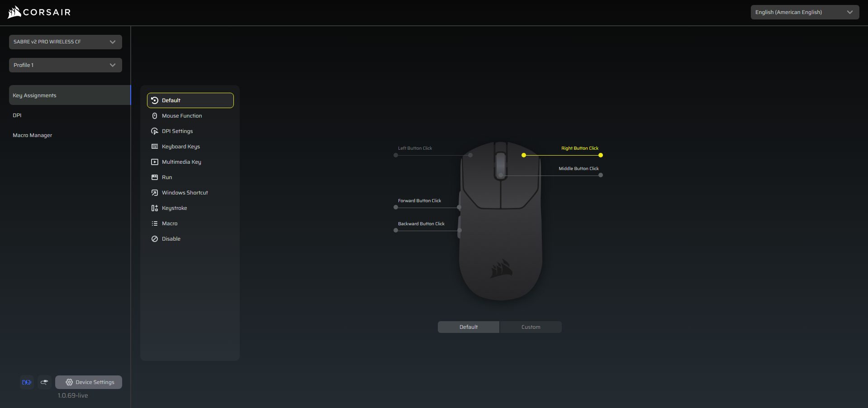This screenshot has height=408, width=868.
Task: Click the wireless connection mouse icon
Action: click(44, 382)
